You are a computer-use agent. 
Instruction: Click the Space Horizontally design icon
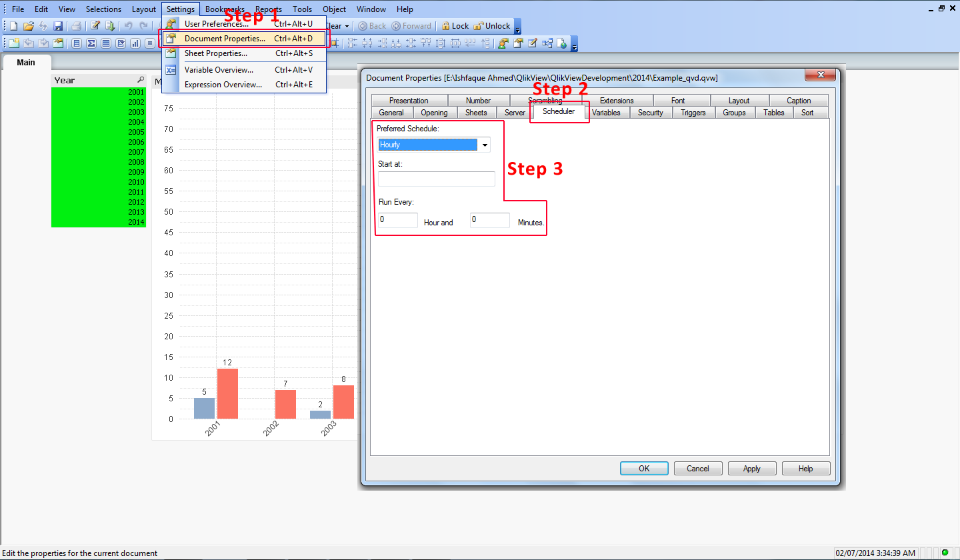click(455, 43)
